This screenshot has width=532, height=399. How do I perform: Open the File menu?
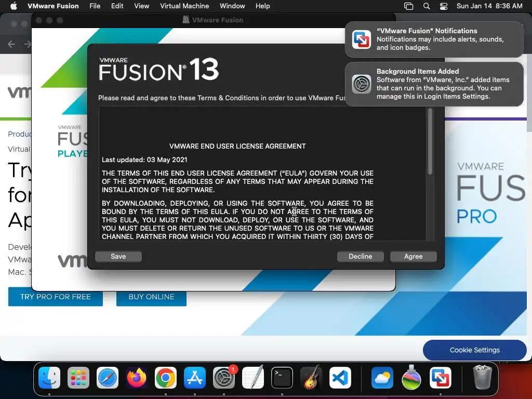(95, 6)
